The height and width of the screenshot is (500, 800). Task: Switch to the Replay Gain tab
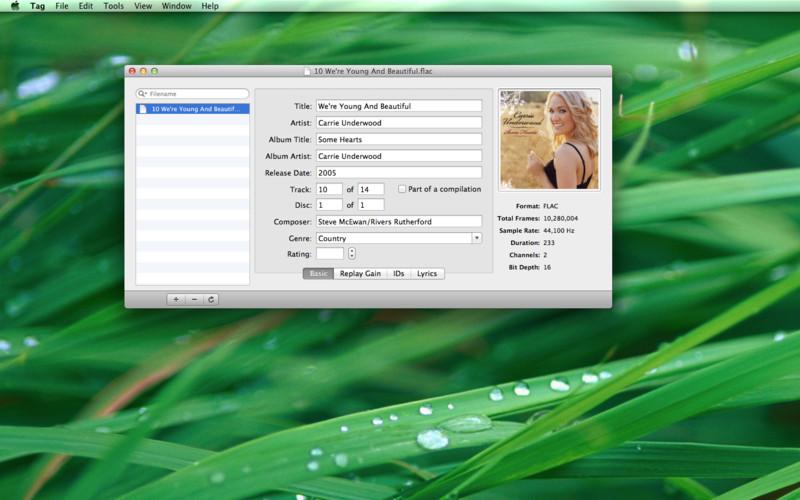(360, 273)
